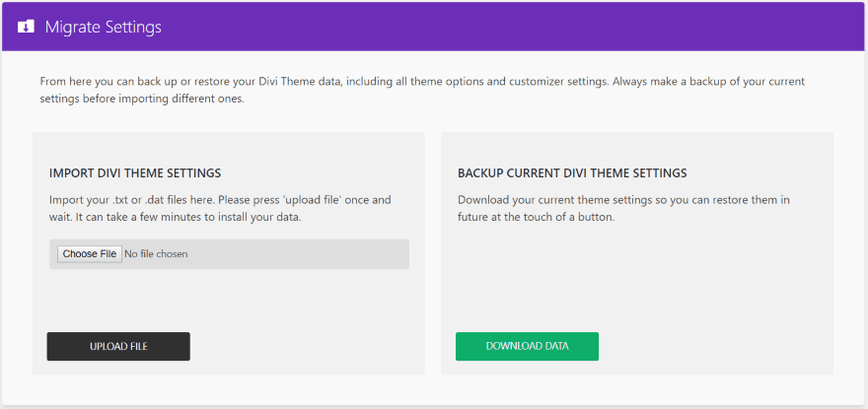868x409 pixels.
Task: Click the line "future at the touch of a button"
Action: [536, 217]
